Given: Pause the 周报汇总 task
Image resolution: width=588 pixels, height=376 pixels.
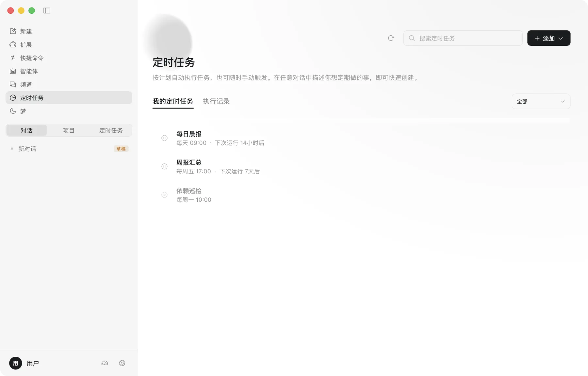Looking at the screenshot, I should click(164, 167).
